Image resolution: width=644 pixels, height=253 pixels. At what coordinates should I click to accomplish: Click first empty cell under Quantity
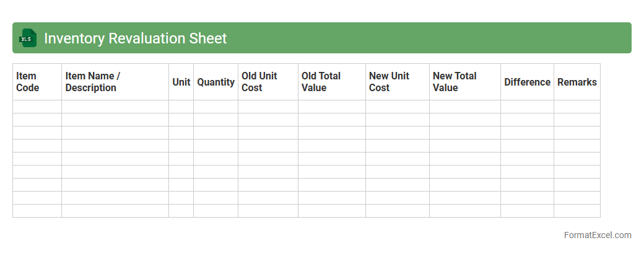point(215,107)
